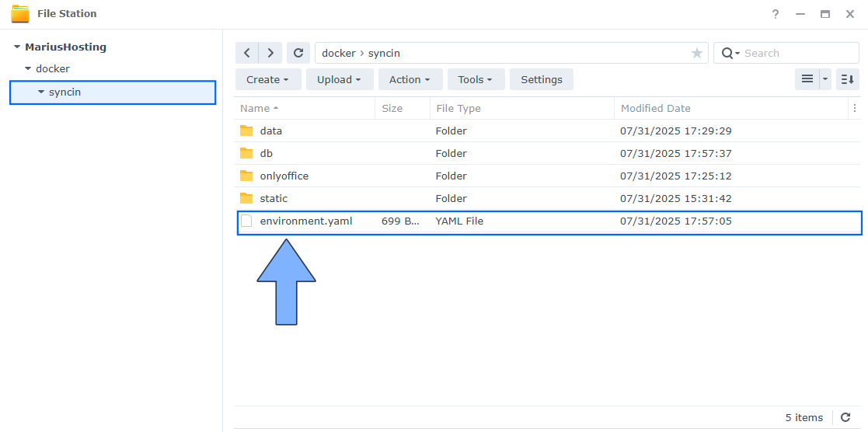Sort by the Size column header
The width and height of the screenshot is (868, 432).
coord(403,109)
